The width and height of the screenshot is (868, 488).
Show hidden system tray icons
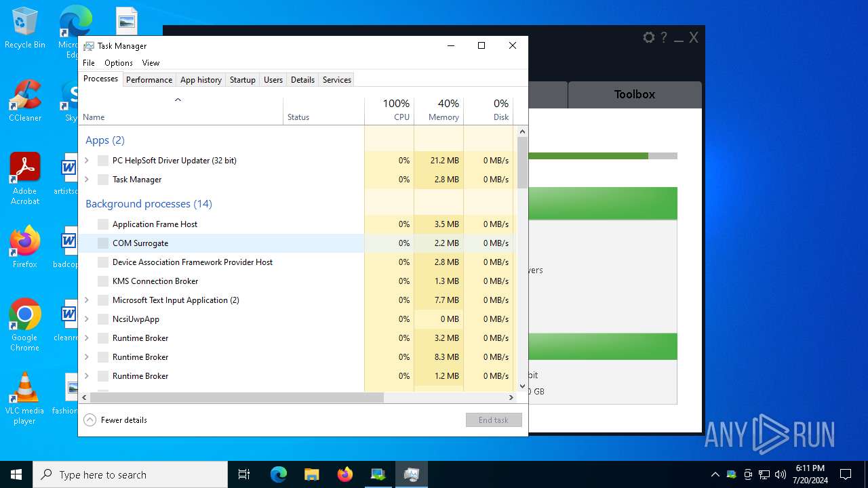tap(715, 474)
